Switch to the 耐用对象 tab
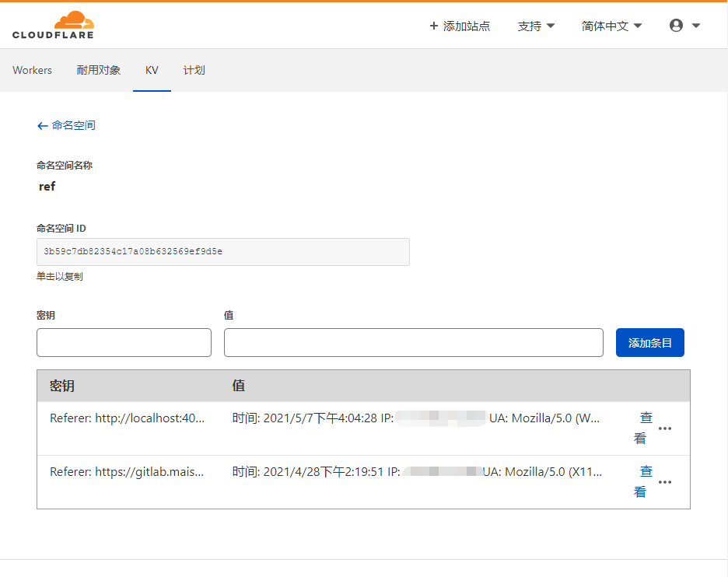 [99, 70]
